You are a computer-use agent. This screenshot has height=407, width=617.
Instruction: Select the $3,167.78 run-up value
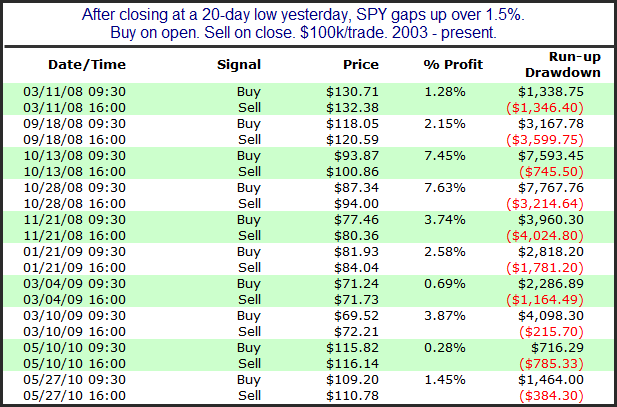coord(566,123)
